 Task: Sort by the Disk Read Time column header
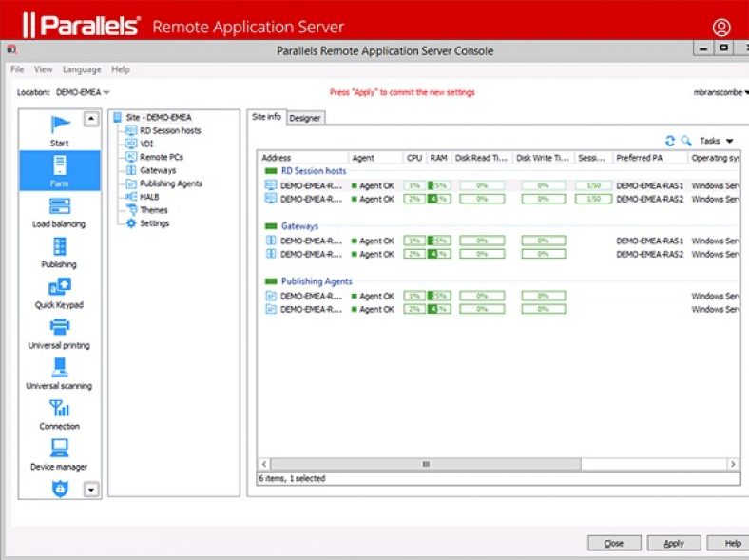coord(482,158)
